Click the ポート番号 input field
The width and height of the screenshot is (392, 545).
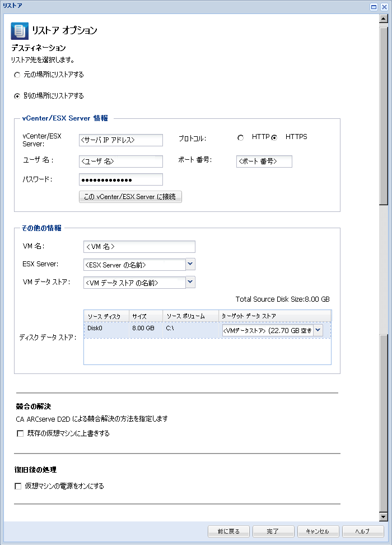tap(264, 161)
